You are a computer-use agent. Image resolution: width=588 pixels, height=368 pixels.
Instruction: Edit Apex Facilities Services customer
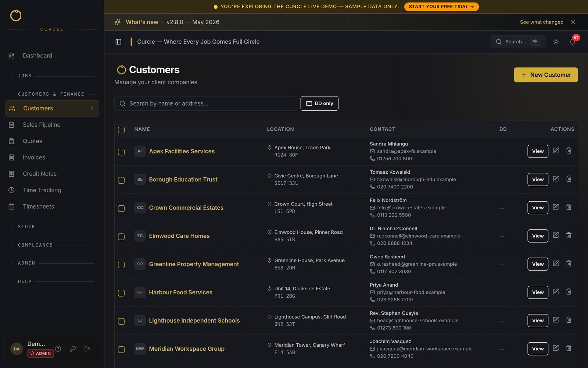pyautogui.click(x=556, y=151)
